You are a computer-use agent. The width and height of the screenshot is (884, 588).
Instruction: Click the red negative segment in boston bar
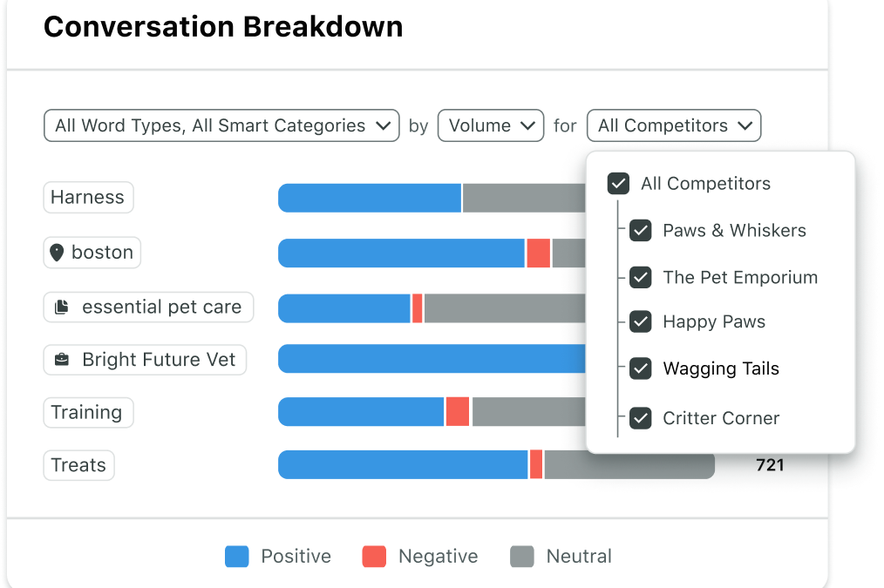click(x=539, y=253)
